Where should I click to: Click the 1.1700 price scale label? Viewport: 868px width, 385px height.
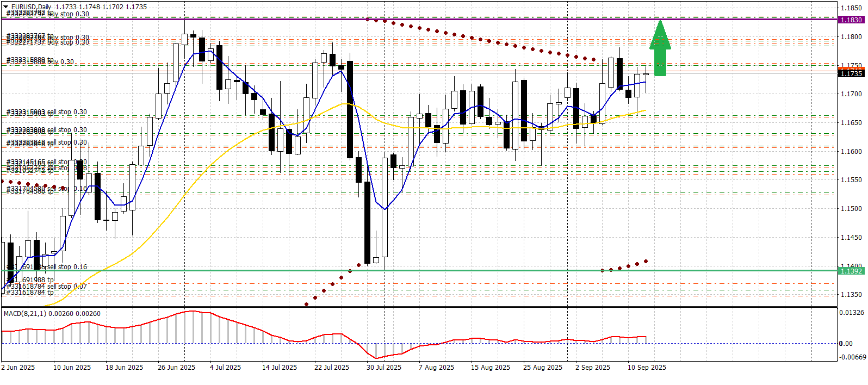tap(851, 94)
